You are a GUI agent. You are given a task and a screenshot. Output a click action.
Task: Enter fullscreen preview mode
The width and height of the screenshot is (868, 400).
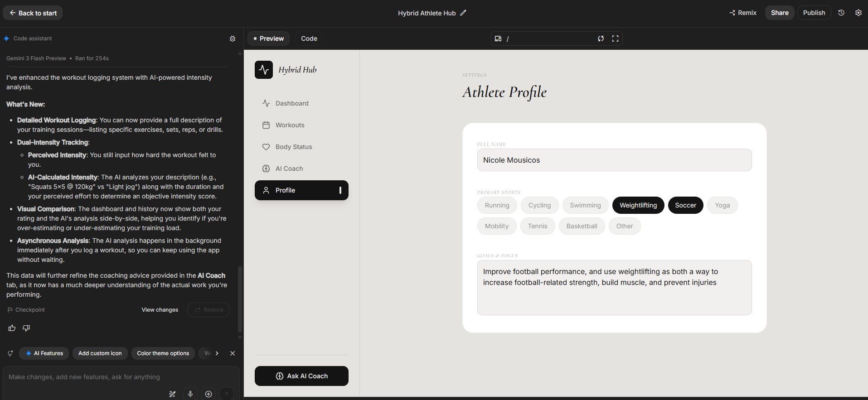pos(615,39)
